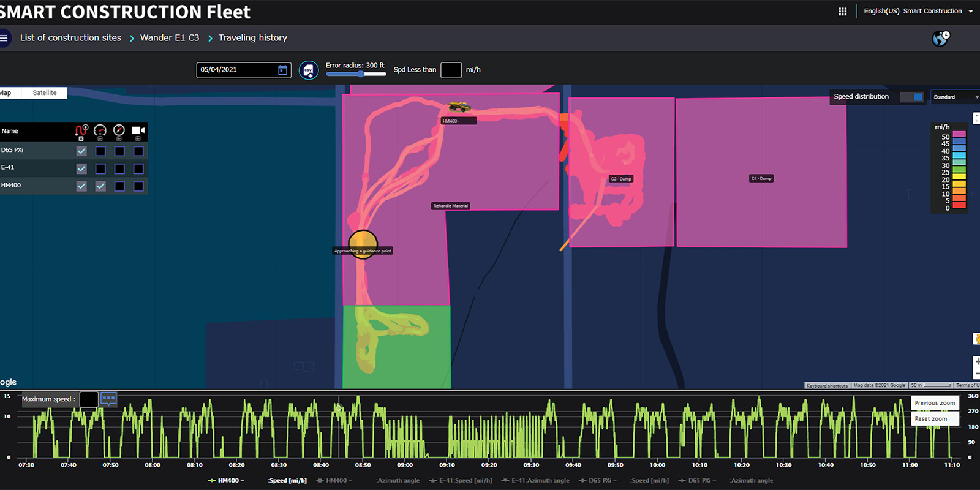Click the globe with clock icon
The image size is (980, 490).
click(940, 39)
